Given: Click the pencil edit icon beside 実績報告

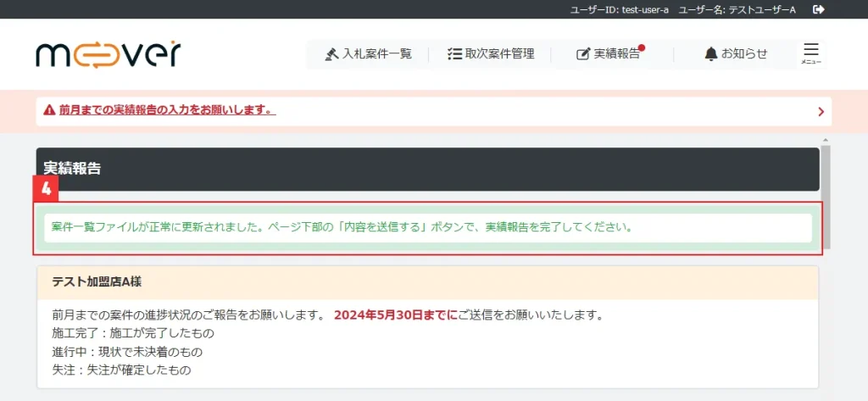Looking at the screenshot, I should tap(583, 54).
